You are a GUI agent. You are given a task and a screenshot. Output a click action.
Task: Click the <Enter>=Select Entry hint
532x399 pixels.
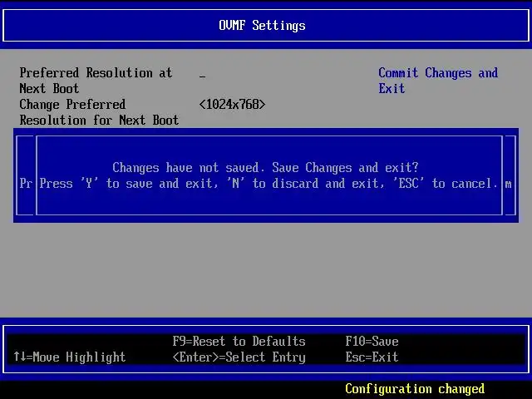point(239,357)
